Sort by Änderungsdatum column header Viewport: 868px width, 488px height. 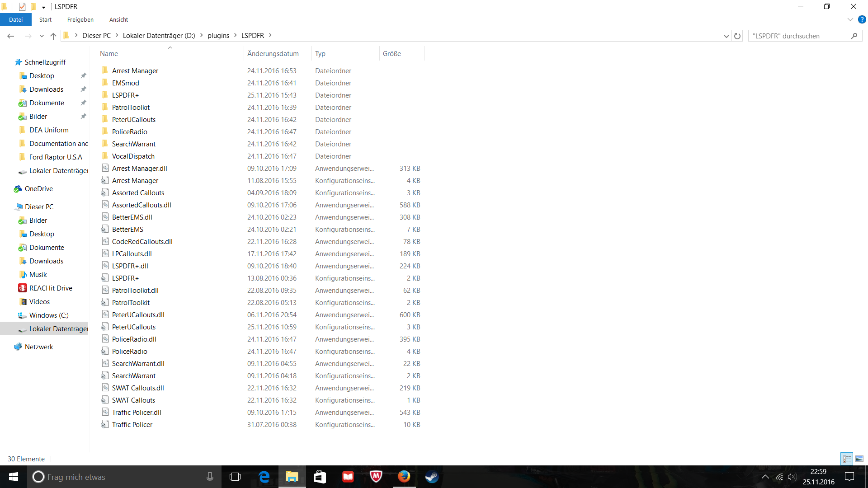273,53
